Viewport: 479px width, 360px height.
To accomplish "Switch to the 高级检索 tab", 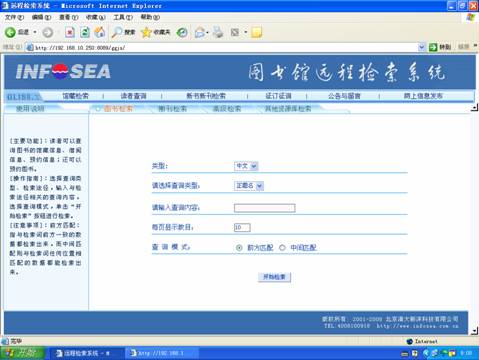I will pyautogui.click(x=227, y=109).
